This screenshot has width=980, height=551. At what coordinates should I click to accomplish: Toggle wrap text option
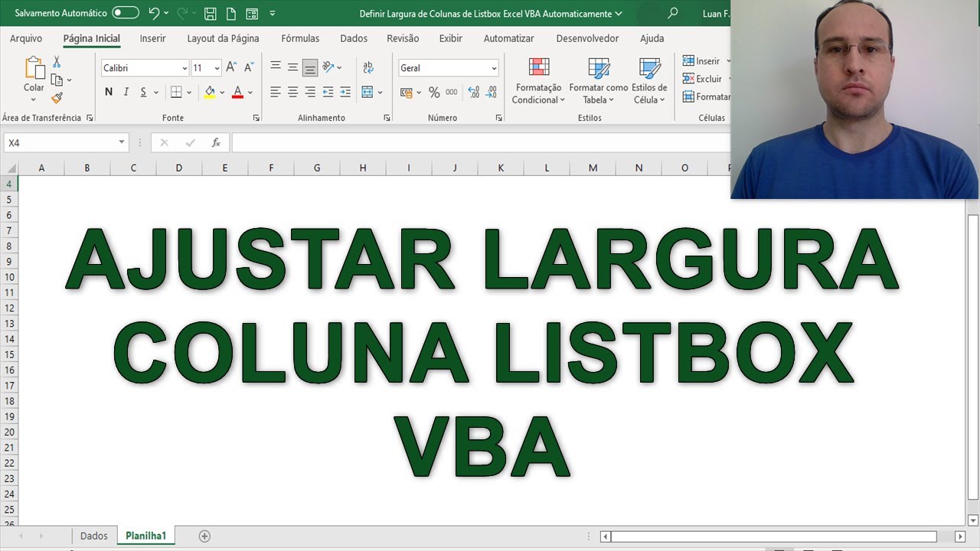pos(368,67)
